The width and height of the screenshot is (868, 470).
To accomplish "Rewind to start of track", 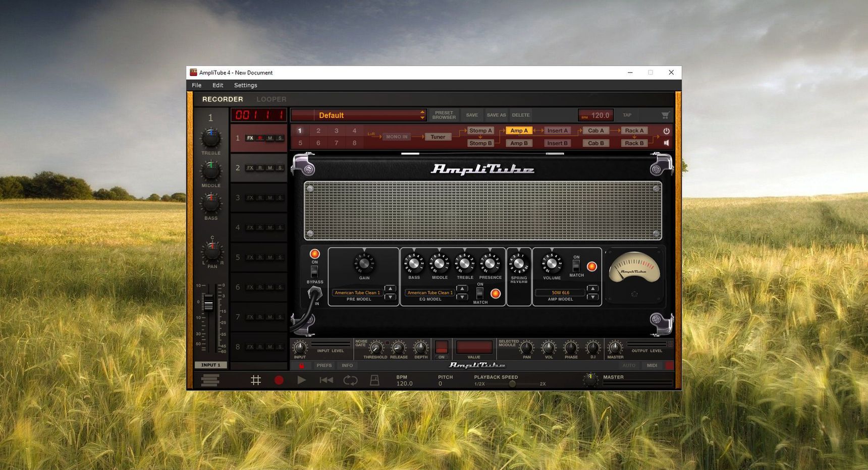I will click(x=326, y=380).
